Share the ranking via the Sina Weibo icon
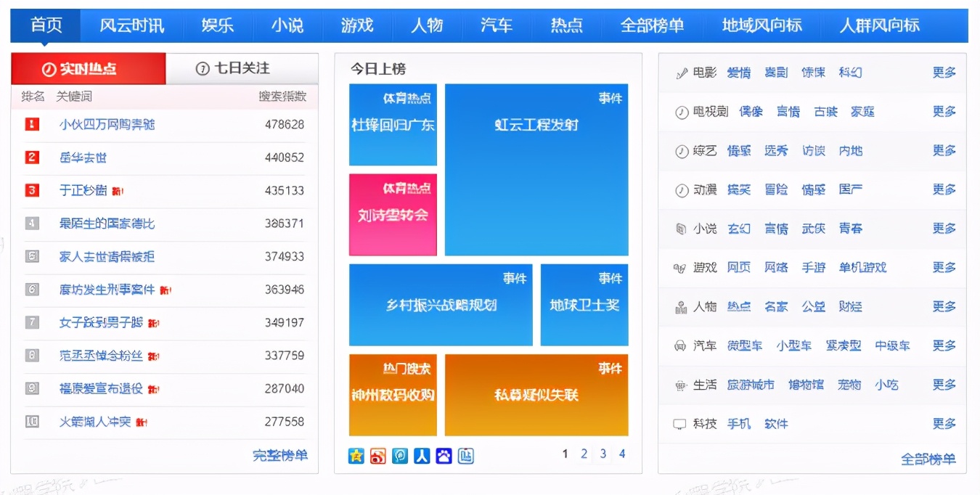The width and height of the screenshot is (980, 495). point(377,456)
